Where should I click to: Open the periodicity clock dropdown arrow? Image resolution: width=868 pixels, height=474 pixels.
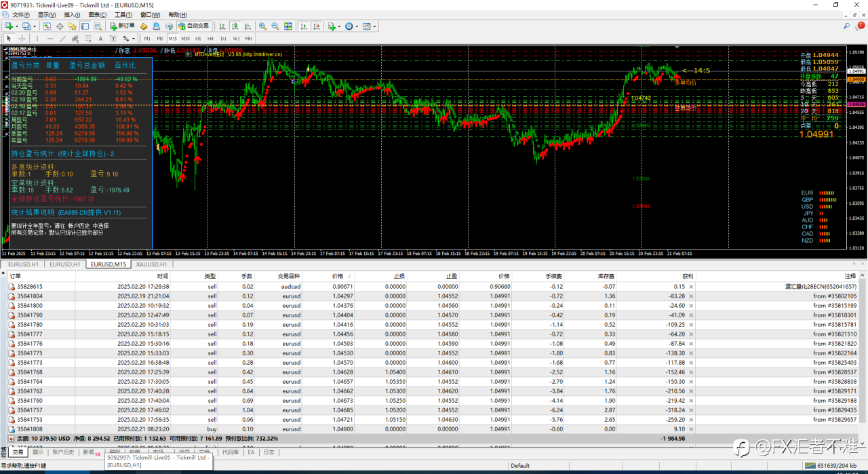pos(357,26)
